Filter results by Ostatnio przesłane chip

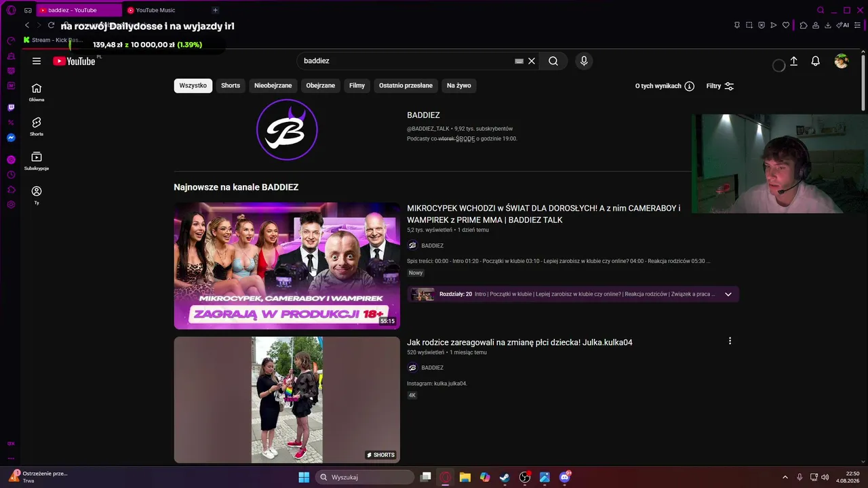[x=406, y=86]
